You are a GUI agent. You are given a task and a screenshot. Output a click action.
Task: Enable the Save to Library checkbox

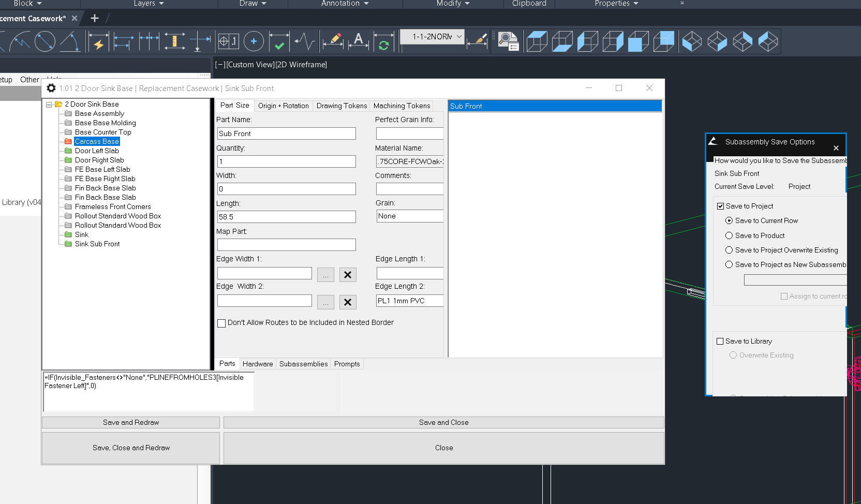click(720, 342)
